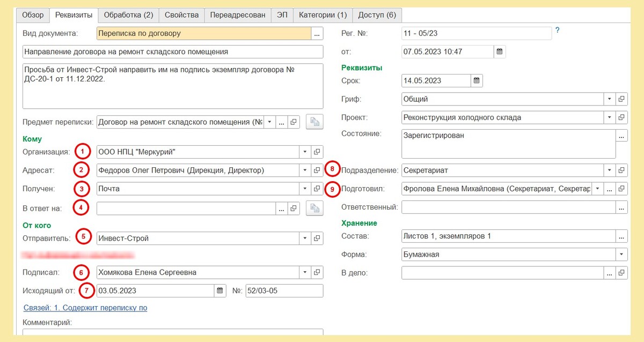Click the В дело input field
This screenshot has height=342, width=644.
(502, 273)
